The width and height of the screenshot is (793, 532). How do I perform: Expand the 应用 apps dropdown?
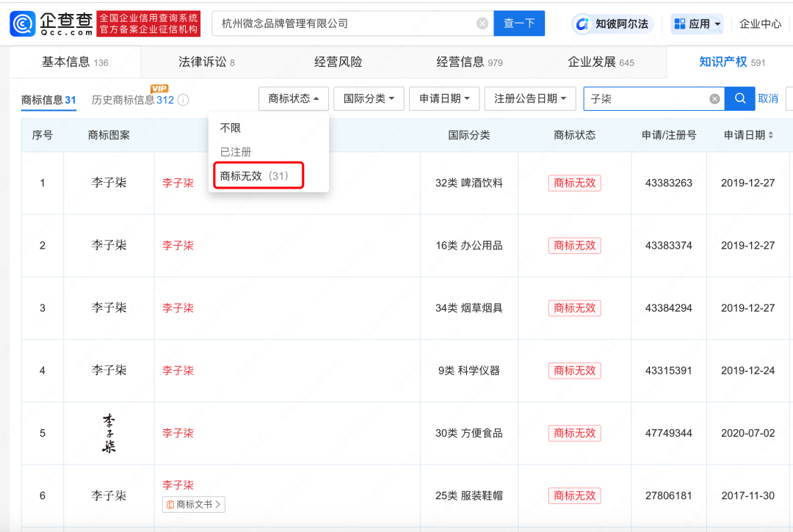tap(697, 23)
